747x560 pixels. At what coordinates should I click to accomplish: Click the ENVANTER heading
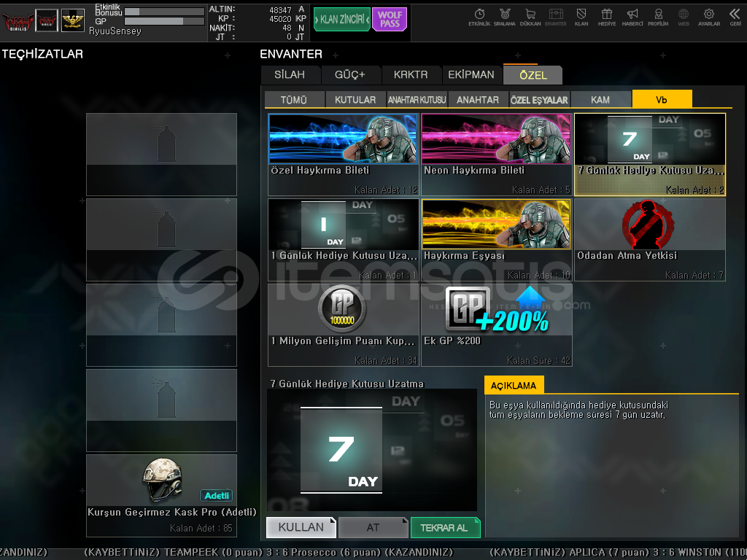click(291, 54)
